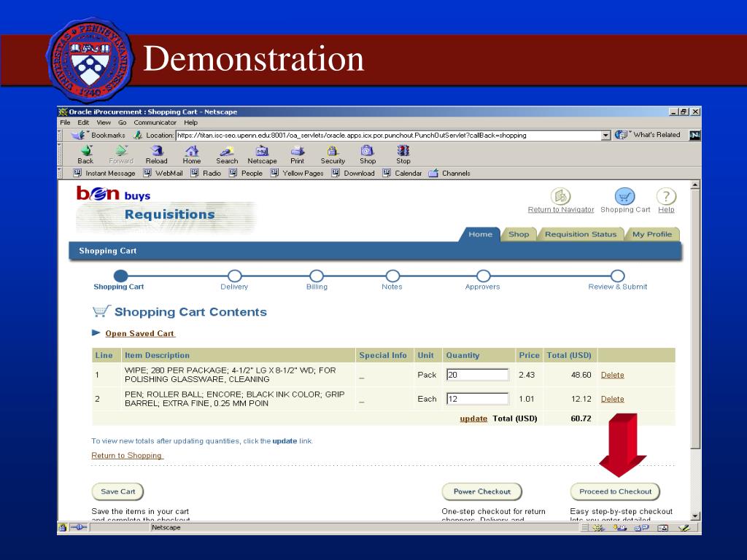Click the Notes step circle
The height and width of the screenshot is (560, 747).
(x=392, y=276)
